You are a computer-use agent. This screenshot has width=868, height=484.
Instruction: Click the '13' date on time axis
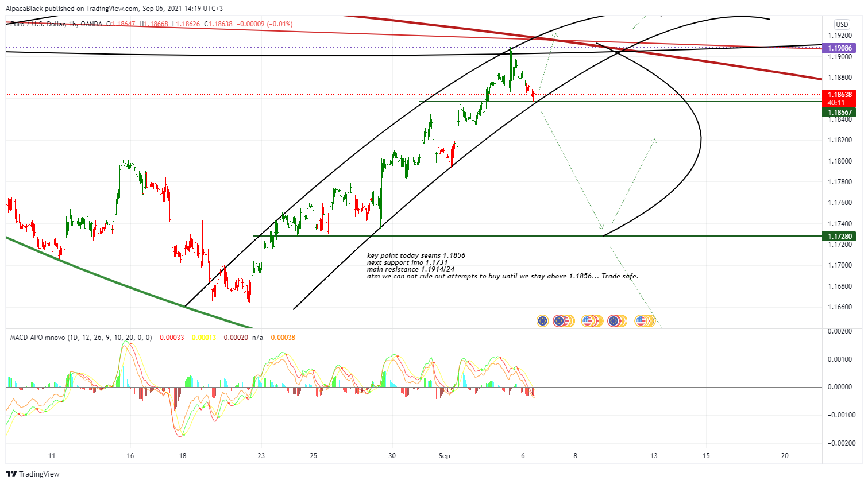[654, 456]
